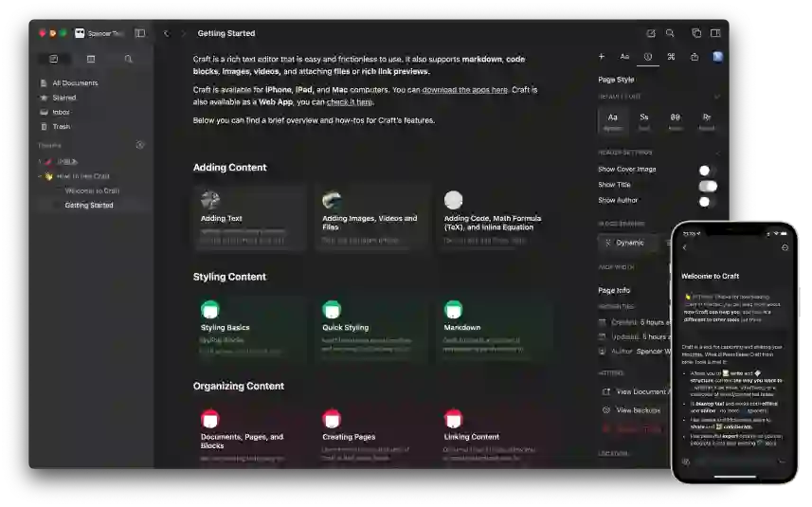Tap the more options icon on phone
Screen dimensions: 812x507
(x=785, y=247)
